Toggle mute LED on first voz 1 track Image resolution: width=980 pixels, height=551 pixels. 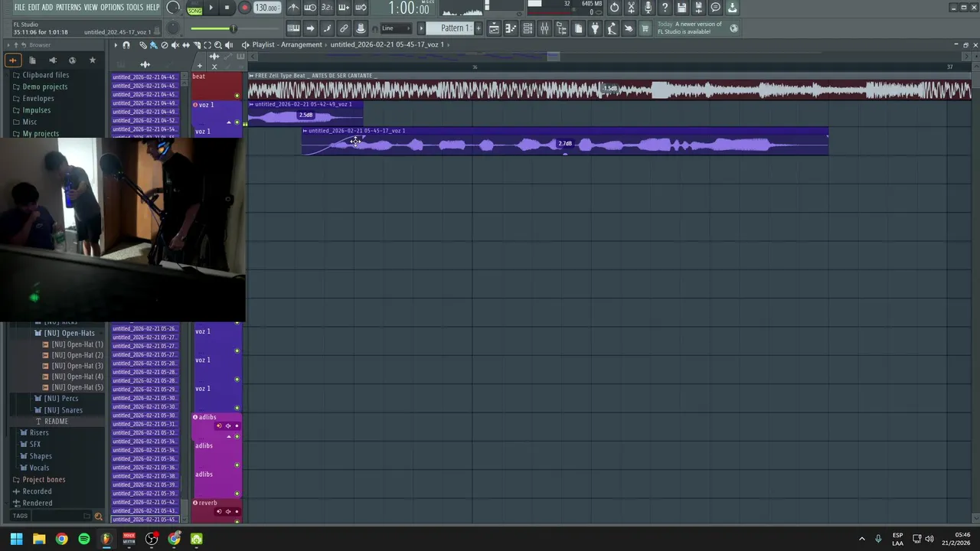point(237,122)
